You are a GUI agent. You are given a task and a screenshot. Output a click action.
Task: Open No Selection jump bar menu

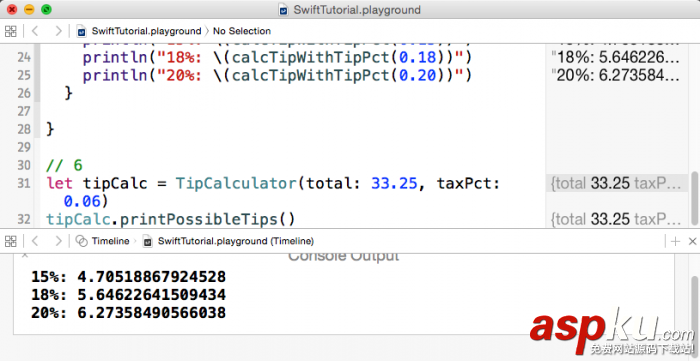pos(242,31)
